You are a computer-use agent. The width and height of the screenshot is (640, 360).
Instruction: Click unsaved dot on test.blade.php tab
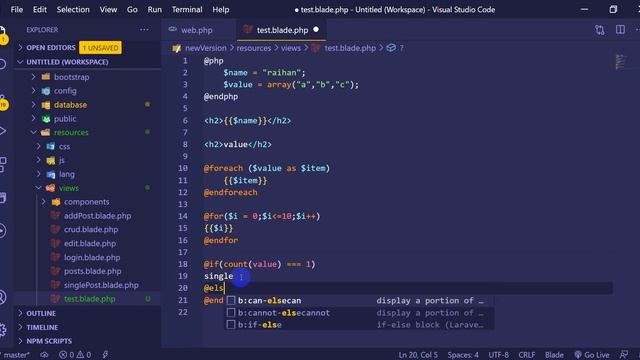316,29
